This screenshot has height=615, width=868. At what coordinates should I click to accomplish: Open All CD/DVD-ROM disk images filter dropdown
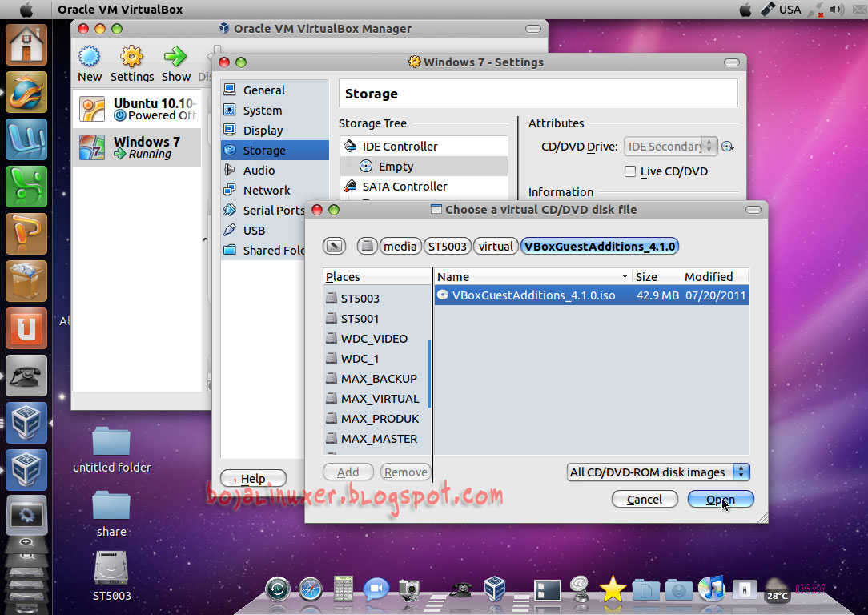coord(658,472)
